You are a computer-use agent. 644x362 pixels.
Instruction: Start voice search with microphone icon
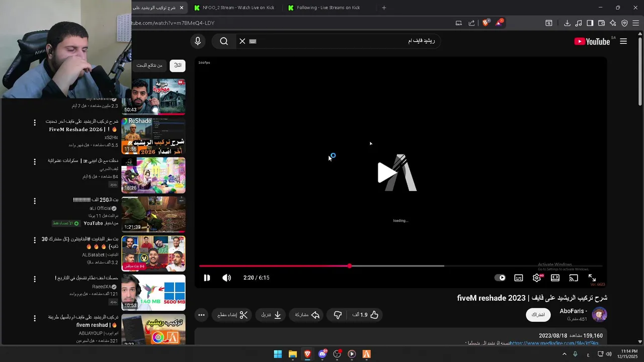pos(198,41)
